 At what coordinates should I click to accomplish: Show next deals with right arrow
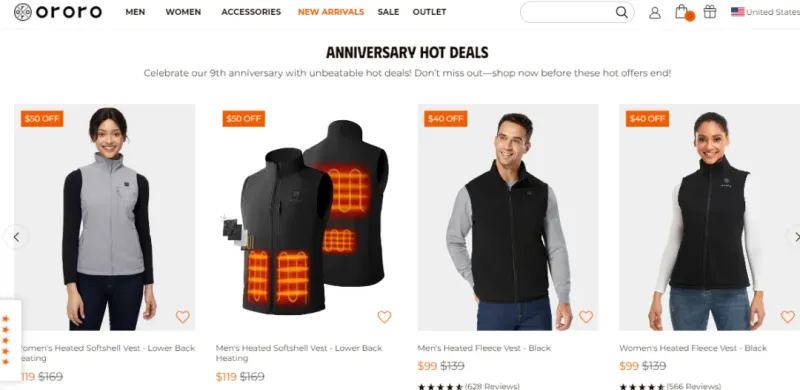(x=794, y=237)
